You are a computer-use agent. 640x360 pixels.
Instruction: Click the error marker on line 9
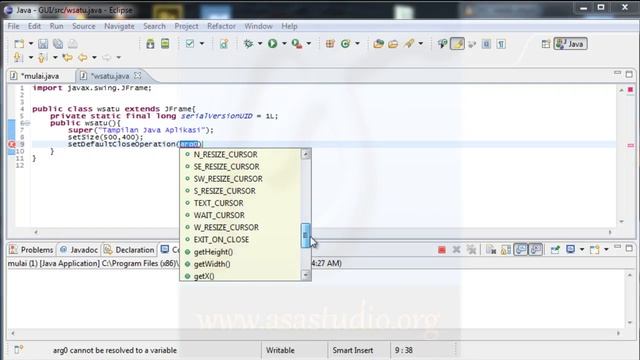pyautogui.click(x=11, y=144)
